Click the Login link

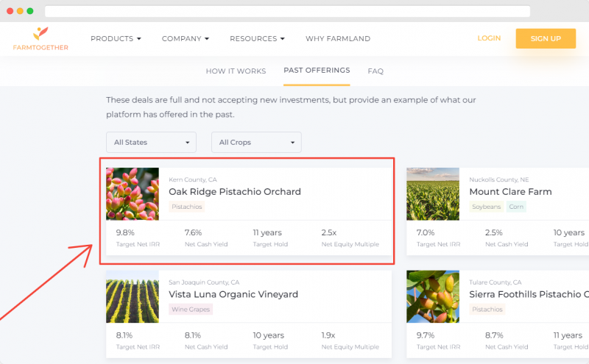[x=489, y=38]
